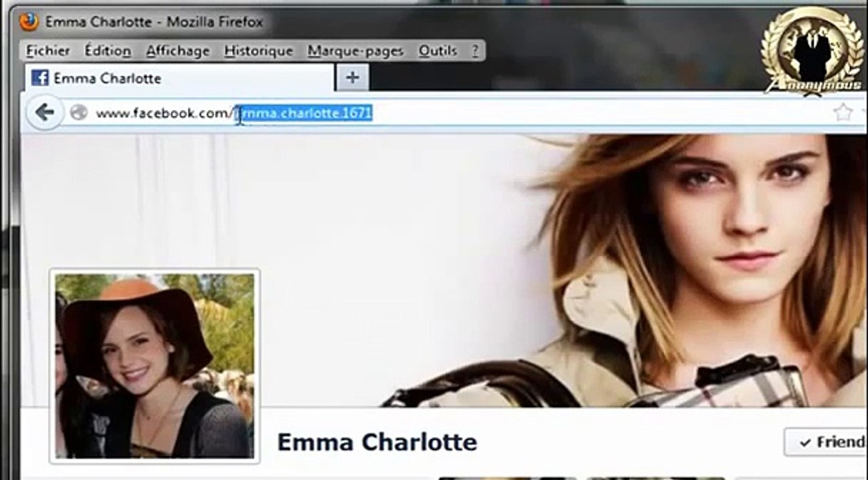
Task: Click the Firefox logo in the title bar
Action: point(29,22)
